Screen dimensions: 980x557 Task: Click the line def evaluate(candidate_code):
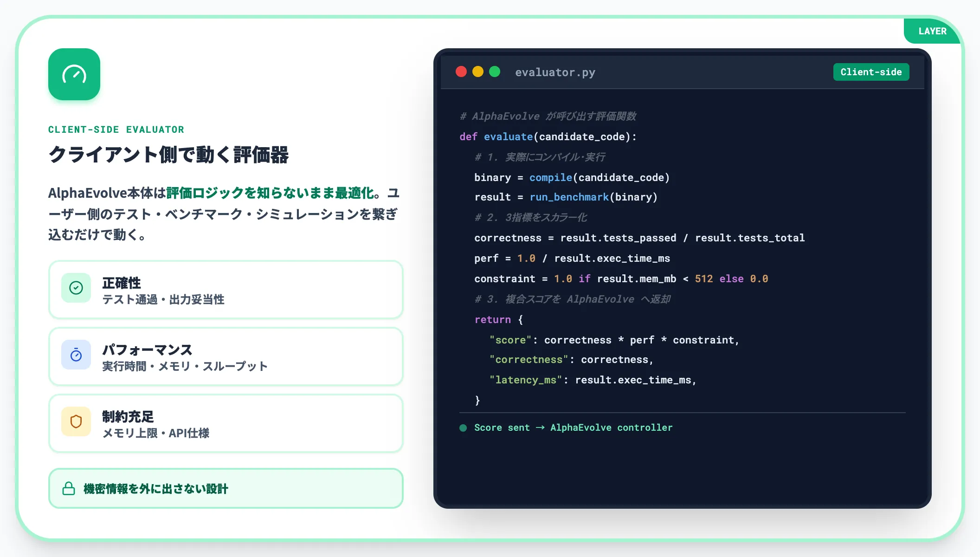pyautogui.click(x=548, y=136)
